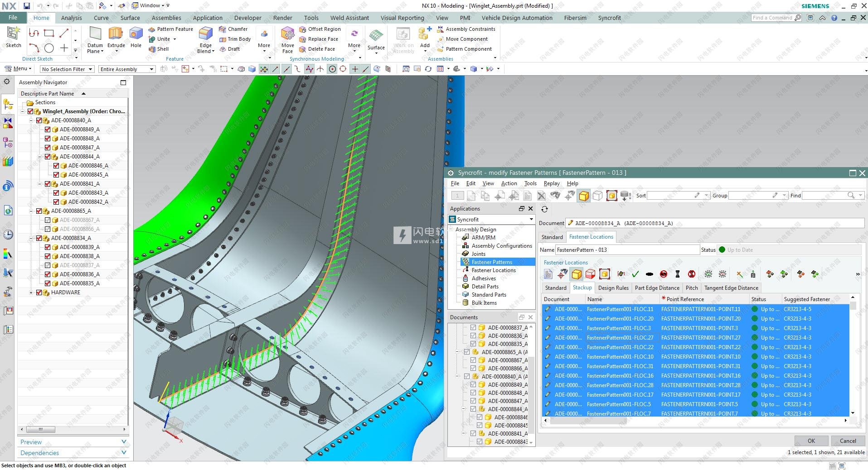
Task: Switch to the Design Rules tab
Action: [613, 288]
